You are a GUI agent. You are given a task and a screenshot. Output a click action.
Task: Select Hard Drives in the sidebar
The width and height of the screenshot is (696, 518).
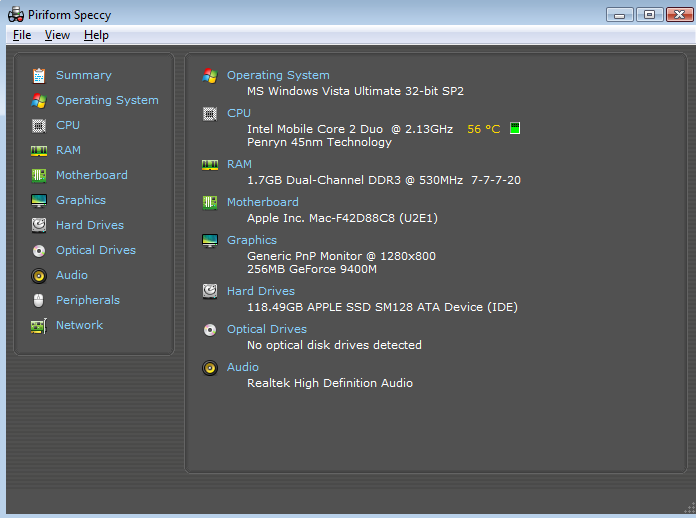point(90,225)
